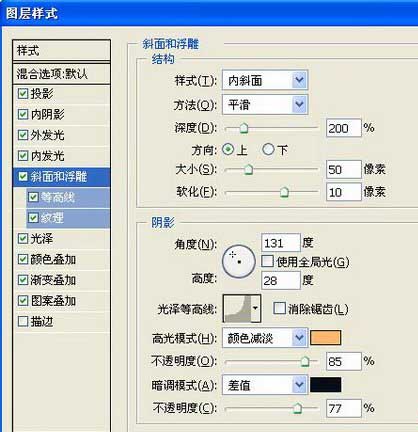Select the 样式 header in the list
The image size is (418, 432).
(x=62, y=51)
